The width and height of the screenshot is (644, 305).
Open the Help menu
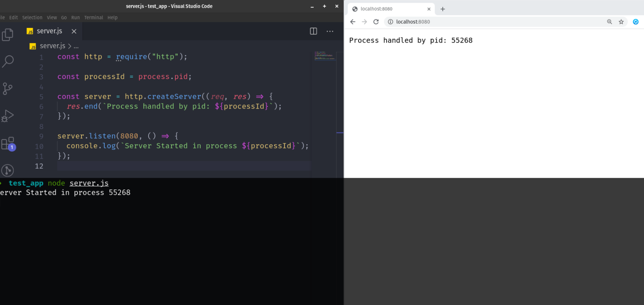[112, 18]
